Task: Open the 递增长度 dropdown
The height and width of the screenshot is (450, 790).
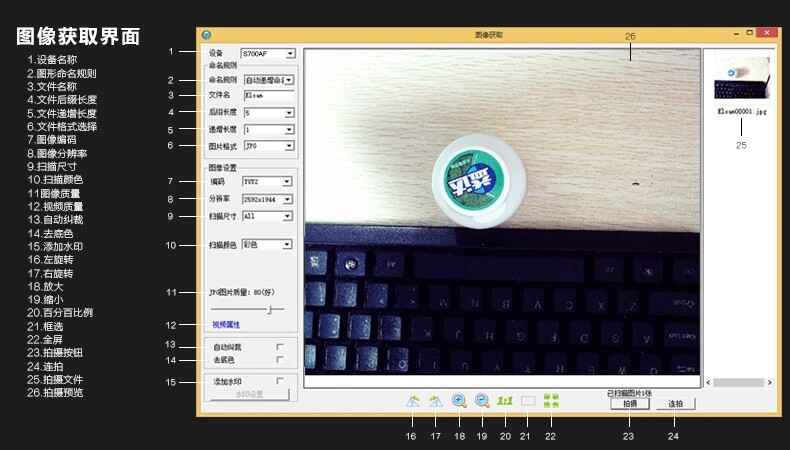Action: pyautogui.click(x=269, y=130)
